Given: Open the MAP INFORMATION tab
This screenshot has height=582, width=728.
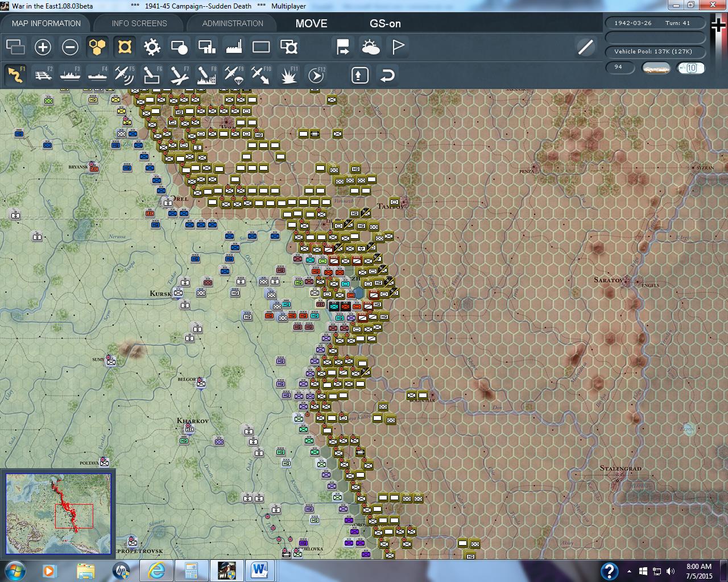Looking at the screenshot, I should (46, 23).
